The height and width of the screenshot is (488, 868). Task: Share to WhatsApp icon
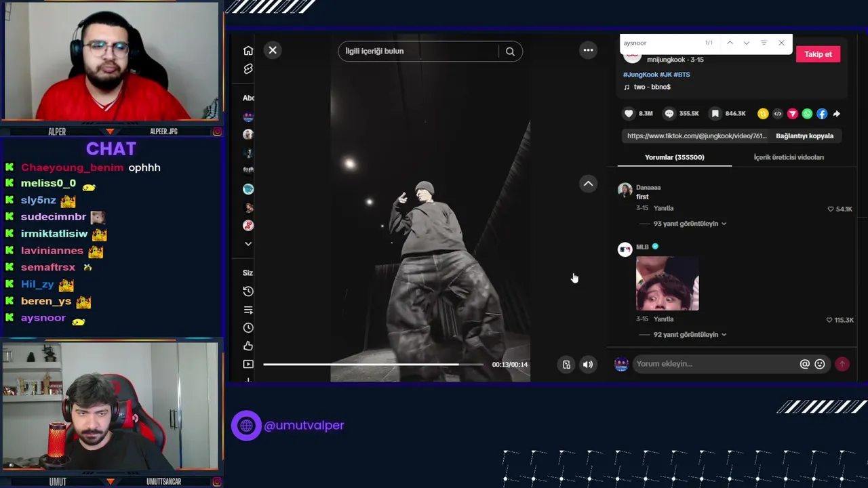(x=807, y=114)
